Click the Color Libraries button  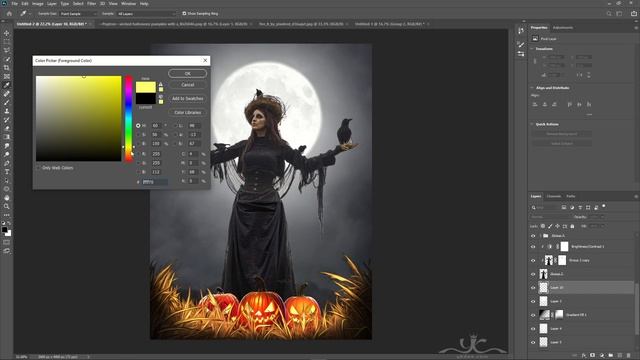pos(187,112)
